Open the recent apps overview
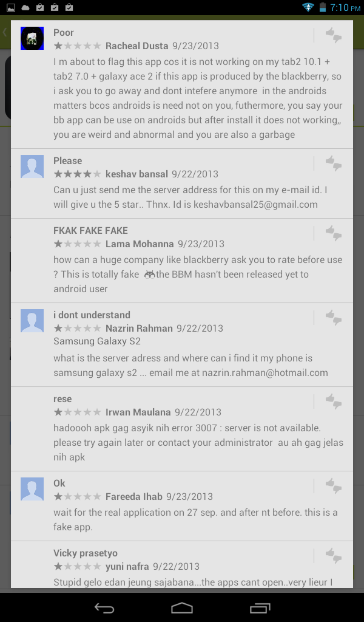 [260, 607]
